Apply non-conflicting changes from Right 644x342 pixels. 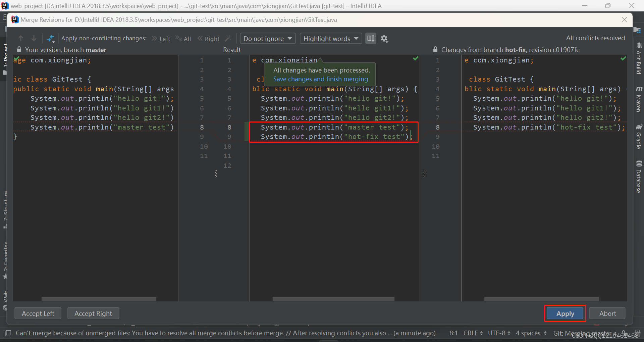pos(208,39)
